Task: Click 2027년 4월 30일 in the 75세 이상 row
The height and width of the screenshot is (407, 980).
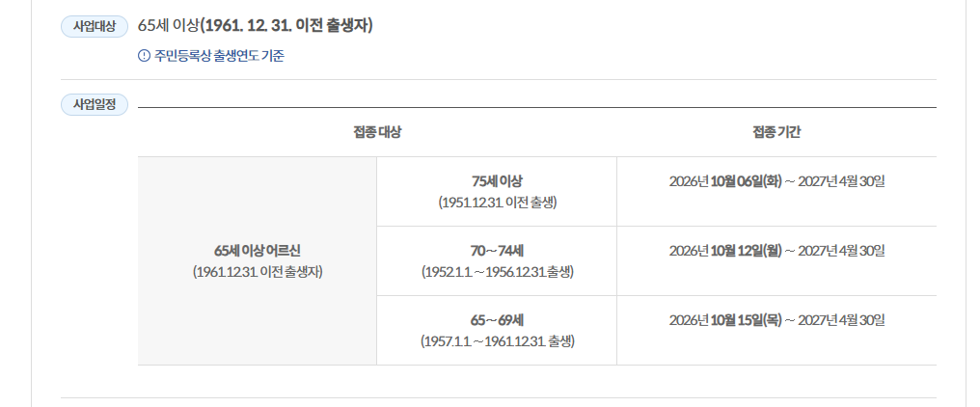Action: [841, 182]
